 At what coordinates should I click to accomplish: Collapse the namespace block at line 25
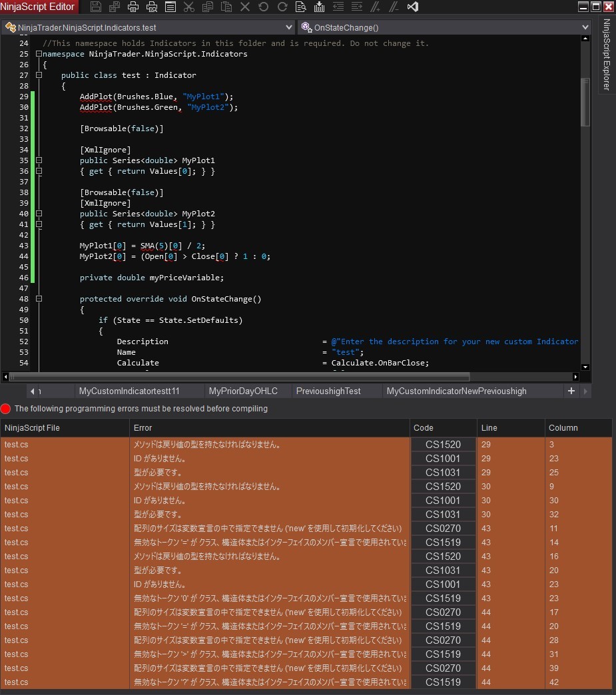[39, 54]
